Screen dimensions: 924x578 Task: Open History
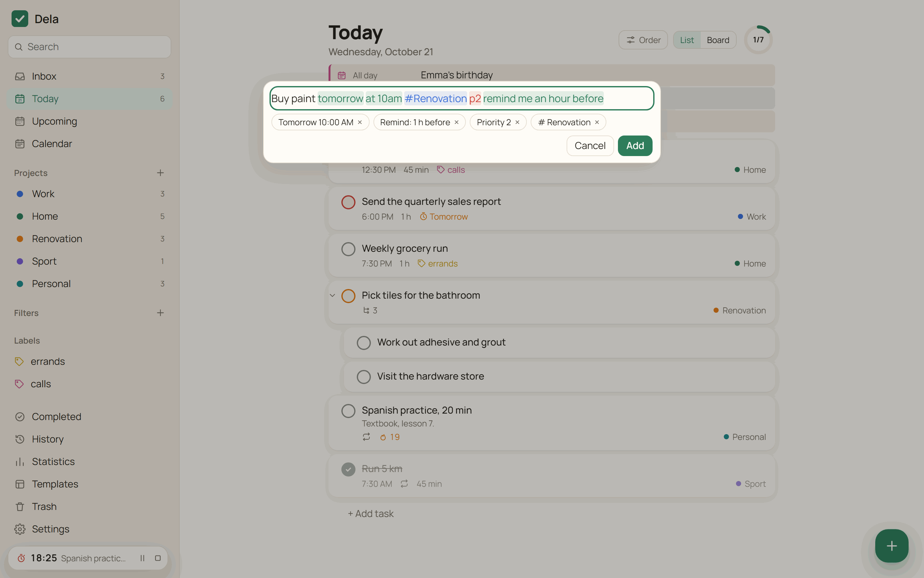click(89, 439)
